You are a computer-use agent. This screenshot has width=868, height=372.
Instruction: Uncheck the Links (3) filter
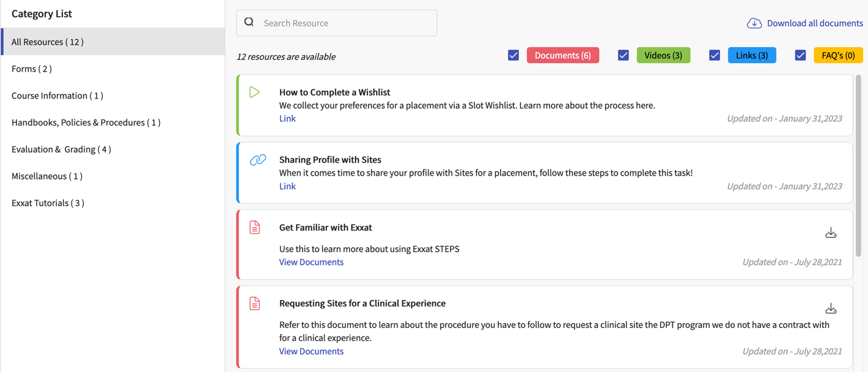(714, 55)
